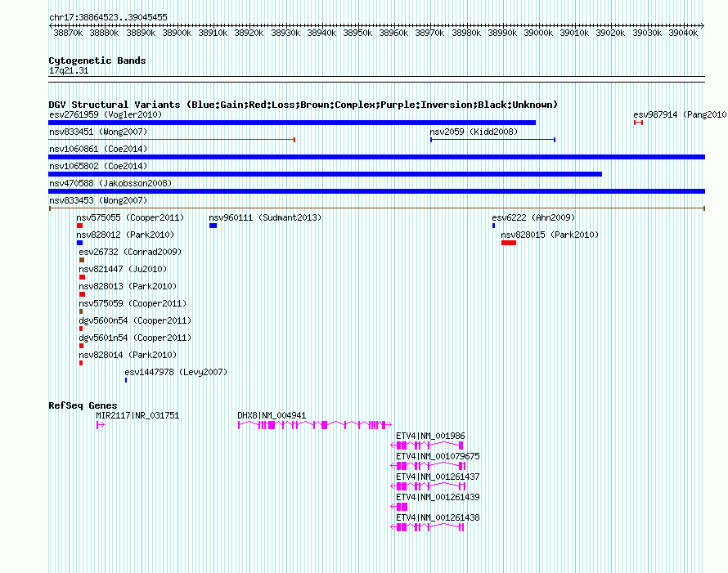Viewport: 728px width, 573px height.
Task: Click the esv2761959 (Vogler2010) label
Action: [x=106, y=114]
